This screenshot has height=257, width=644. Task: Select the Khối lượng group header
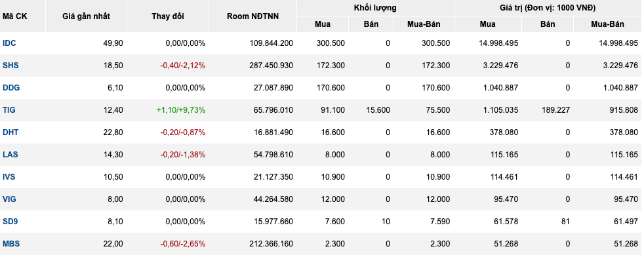click(375, 8)
